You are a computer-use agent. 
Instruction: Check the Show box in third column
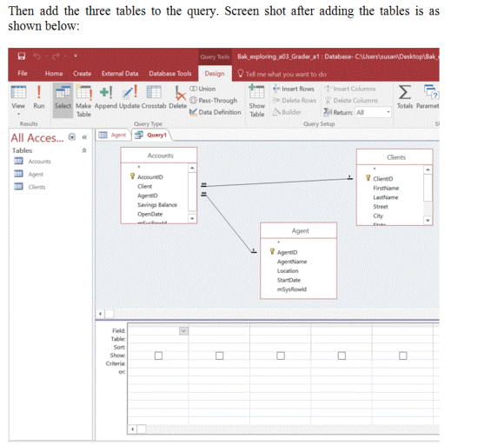(x=281, y=355)
